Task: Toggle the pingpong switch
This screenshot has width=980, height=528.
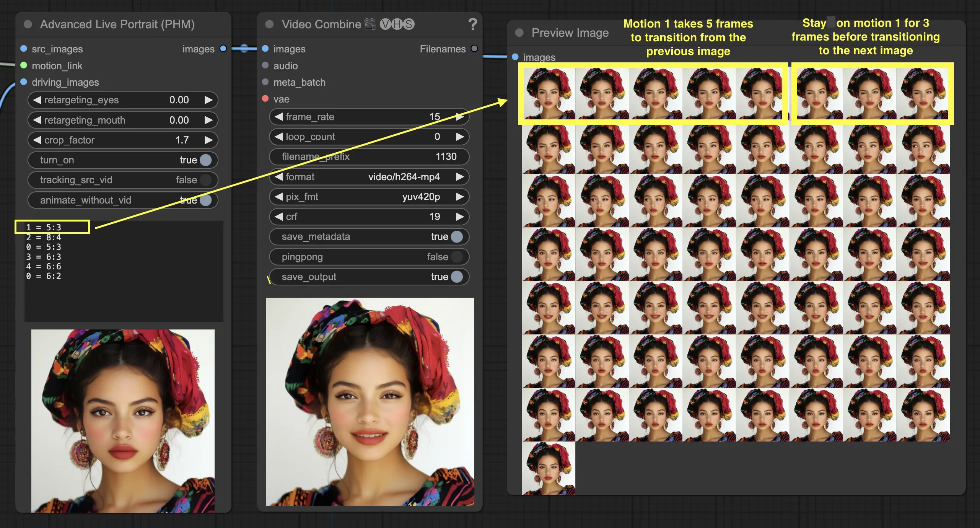Action: (457, 257)
